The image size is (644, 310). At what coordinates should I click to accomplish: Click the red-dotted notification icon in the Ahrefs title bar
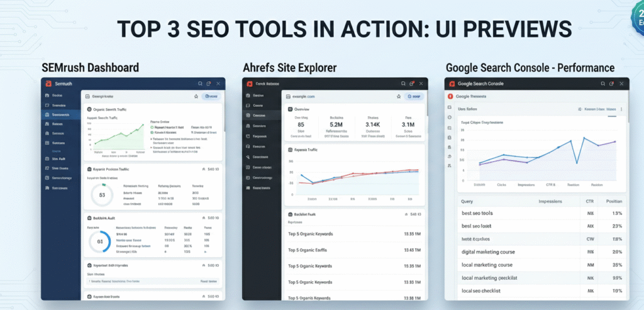(x=412, y=84)
